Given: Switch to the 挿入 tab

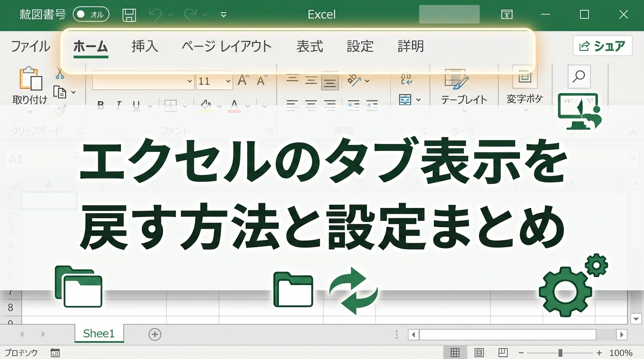Looking at the screenshot, I should click(x=145, y=46).
